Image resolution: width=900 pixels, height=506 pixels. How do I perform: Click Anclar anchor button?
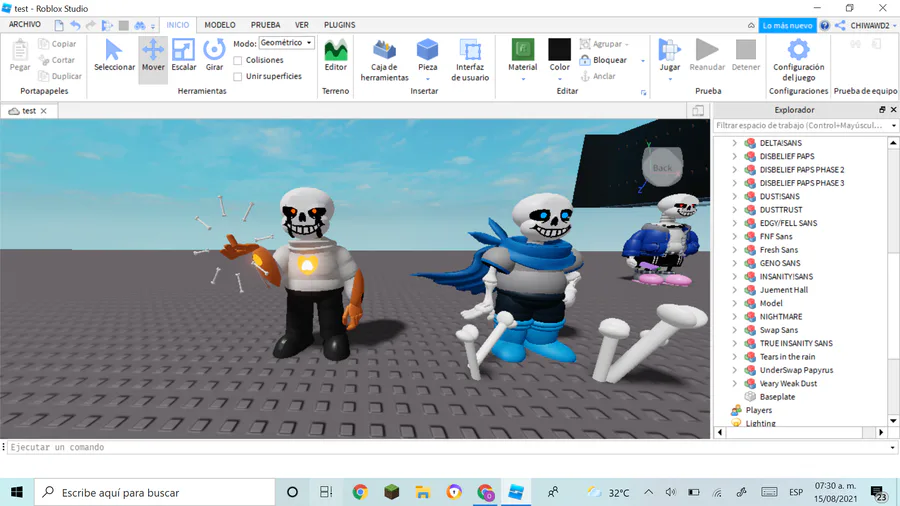pyautogui.click(x=598, y=76)
